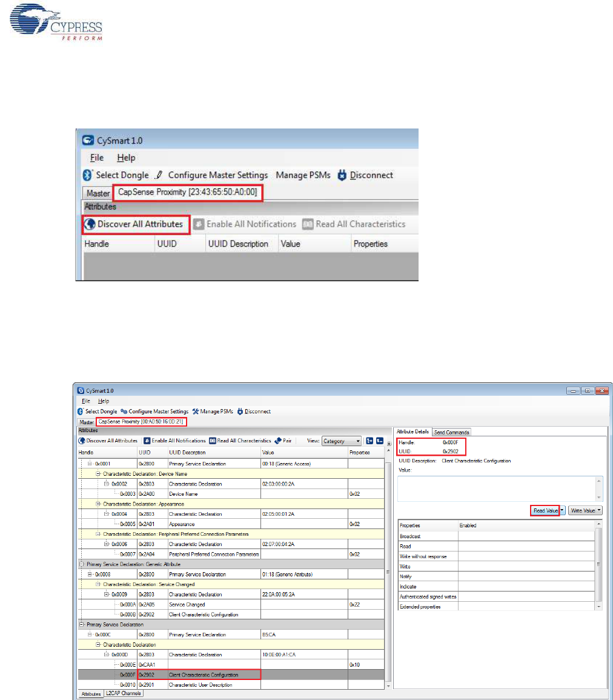Viewport: 613px width, 700px height.
Task: Open File menu in the 23:43:65:50:A0:00 window
Action: tap(97, 158)
